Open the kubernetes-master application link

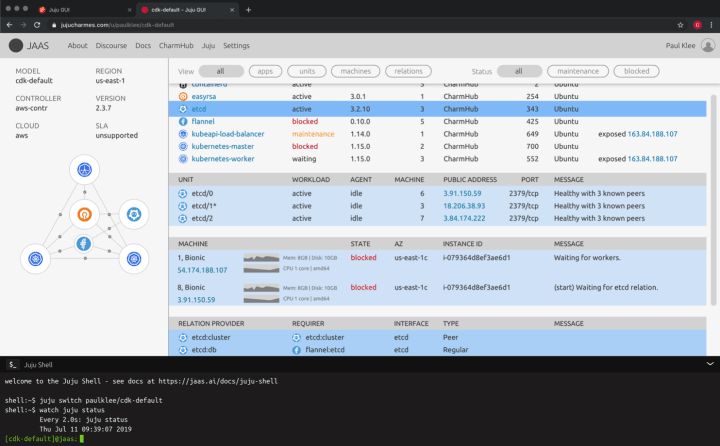pos(222,146)
